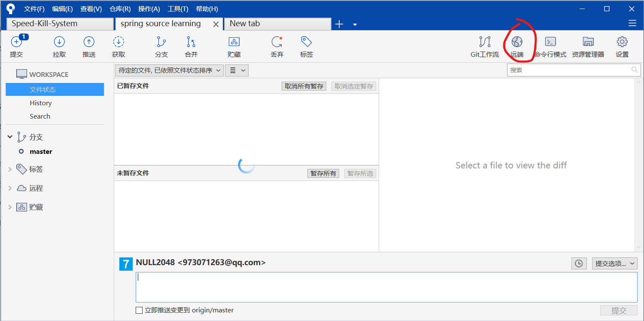The image size is (644, 321).
Task: Click the 贮藏 (Stash) toolbar icon
Action: (234, 46)
